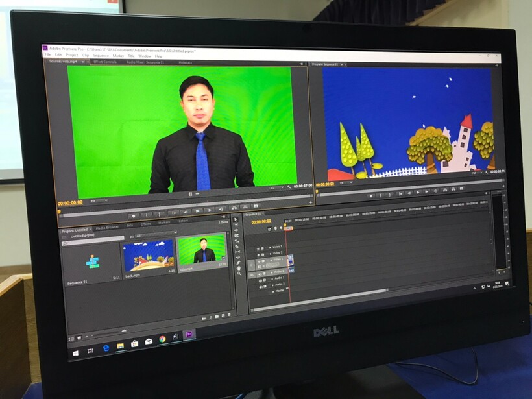Switch to Effects tab in Project panel
The width and height of the screenshot is (532, 399).
(145, 224)
